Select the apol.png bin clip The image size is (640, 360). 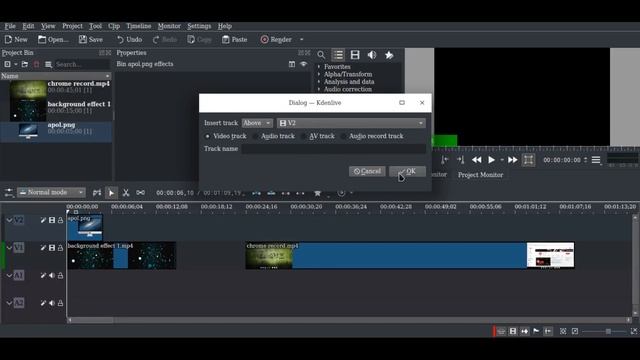[56, 131]
